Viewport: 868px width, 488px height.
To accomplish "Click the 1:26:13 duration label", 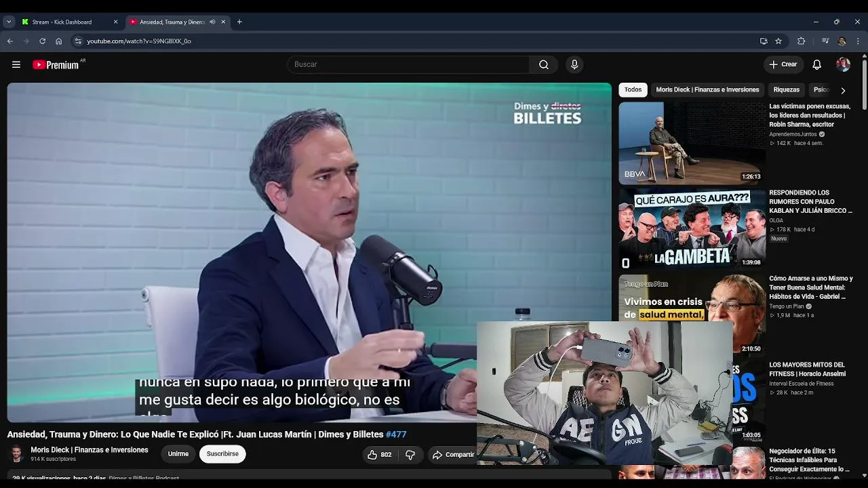I will [751, 177].
